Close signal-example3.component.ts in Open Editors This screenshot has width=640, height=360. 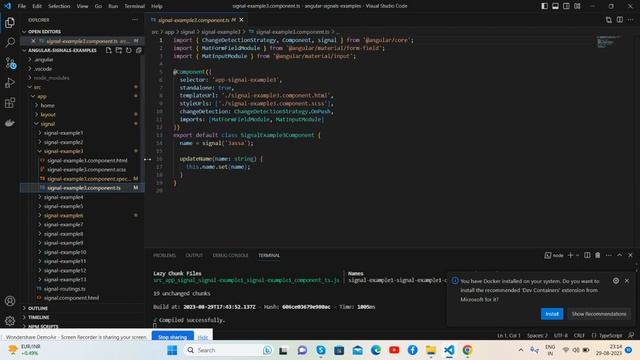pyautogui.click(x=33, y=41)
